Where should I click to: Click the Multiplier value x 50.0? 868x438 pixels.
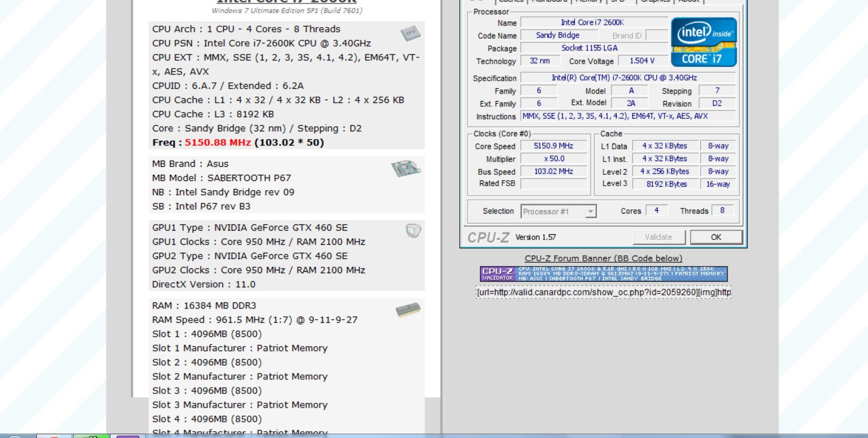(x=554, y=159)
